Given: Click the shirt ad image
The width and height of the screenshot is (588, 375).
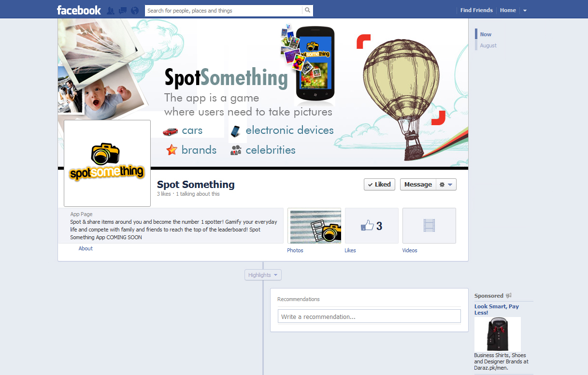Looking at the screenshot, I should coord(498,334).
